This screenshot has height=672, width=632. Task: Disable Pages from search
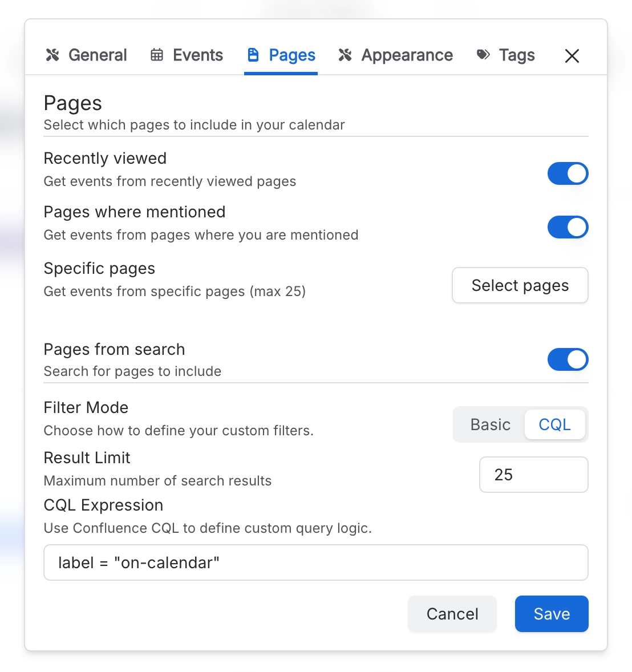point(568,359)
